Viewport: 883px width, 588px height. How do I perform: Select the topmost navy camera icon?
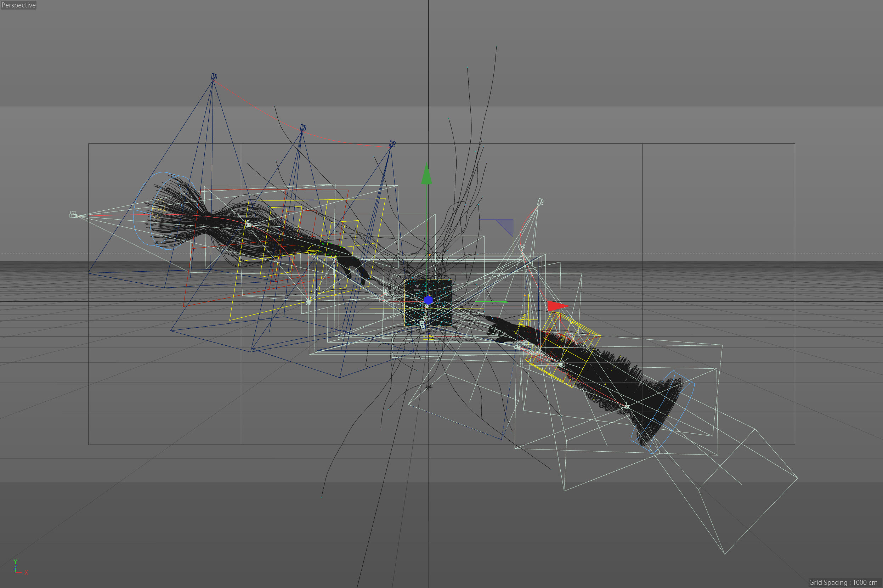pyautogui.click(x=214, y=77)
